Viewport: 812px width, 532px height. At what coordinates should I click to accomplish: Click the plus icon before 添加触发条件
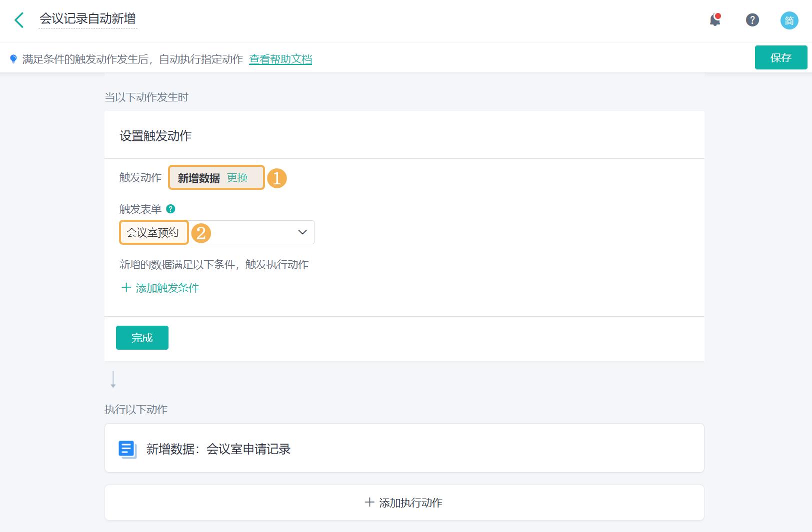coord(126,288)
